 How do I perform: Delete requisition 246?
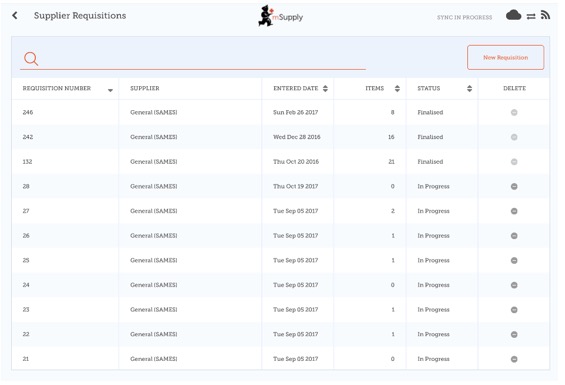coord(514,112)
